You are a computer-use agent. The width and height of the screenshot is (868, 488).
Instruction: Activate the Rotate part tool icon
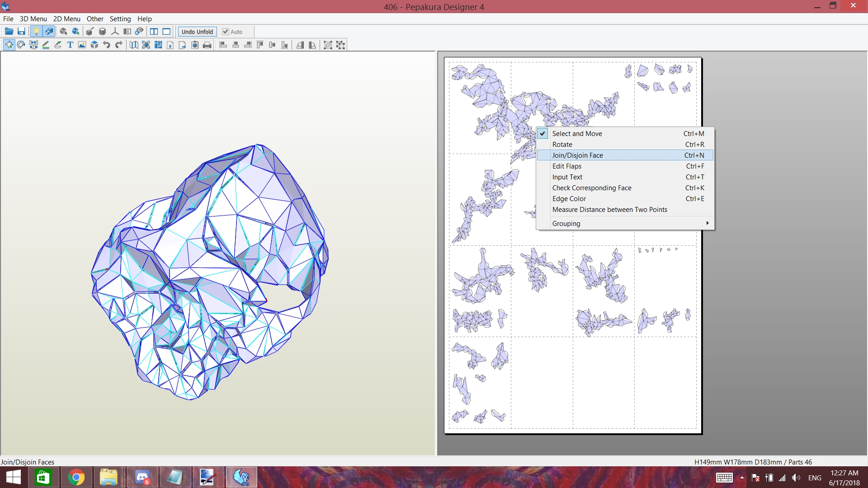(x=21, y=45)
